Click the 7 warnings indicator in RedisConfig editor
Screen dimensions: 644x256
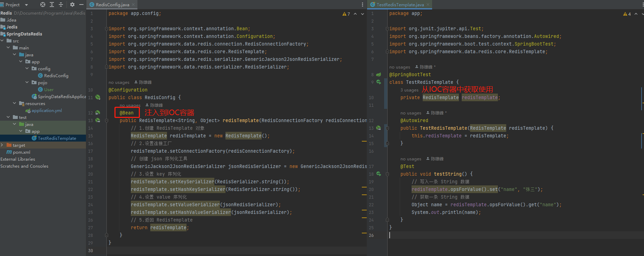(x=346, y=14)
